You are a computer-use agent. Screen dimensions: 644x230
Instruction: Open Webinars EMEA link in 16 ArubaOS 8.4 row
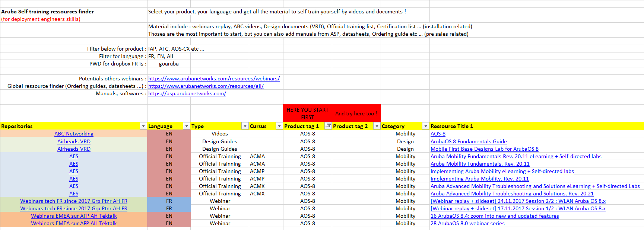click(74, 216)
